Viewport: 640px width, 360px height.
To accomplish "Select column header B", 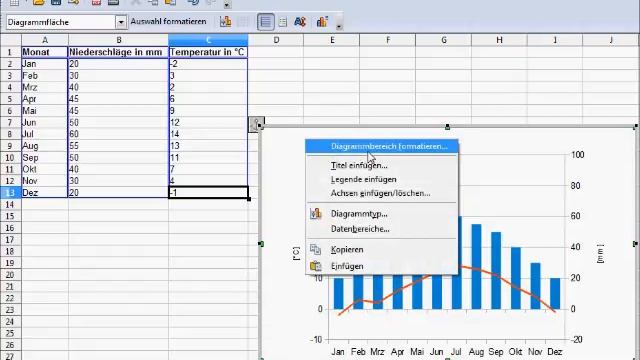I will [x=118, y=40].
